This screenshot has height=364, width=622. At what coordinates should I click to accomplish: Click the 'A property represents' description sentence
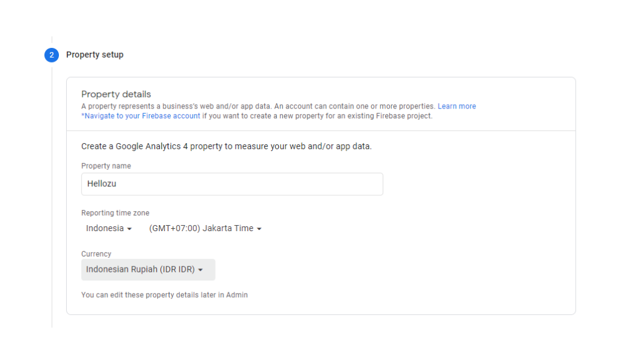(258, 106)
